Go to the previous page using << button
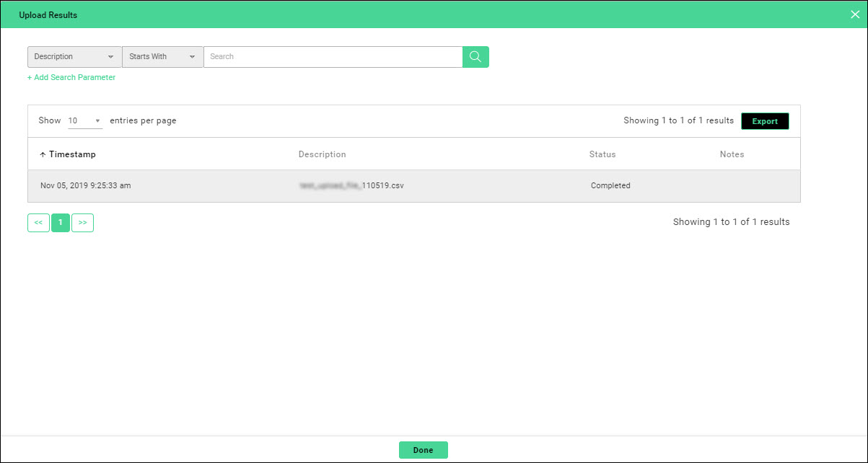This screenshot has width=868, height=463. (38, 223)
